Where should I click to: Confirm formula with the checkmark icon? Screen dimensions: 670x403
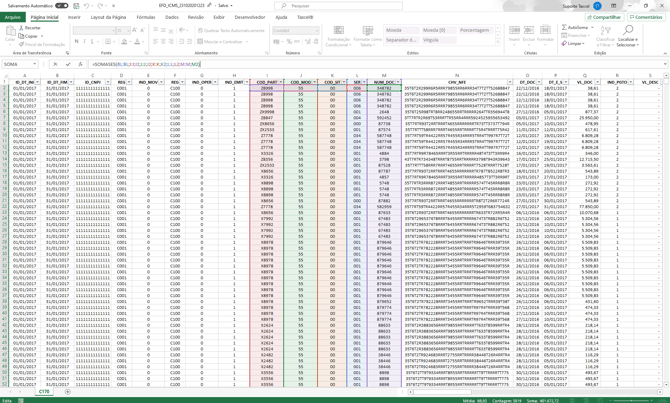tap(68, 64)
